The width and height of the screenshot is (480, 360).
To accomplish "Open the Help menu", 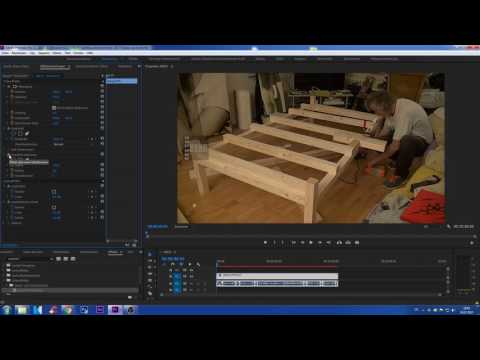I will 90,53.
